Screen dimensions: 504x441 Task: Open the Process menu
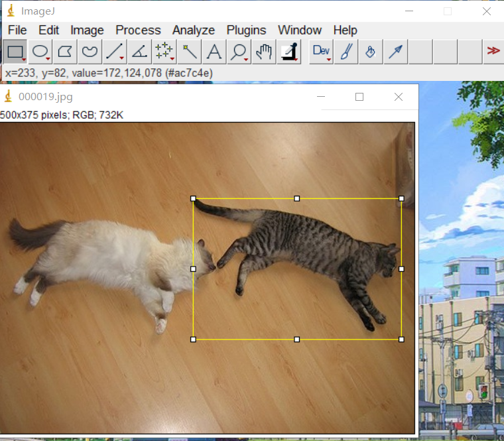point(138,31)
